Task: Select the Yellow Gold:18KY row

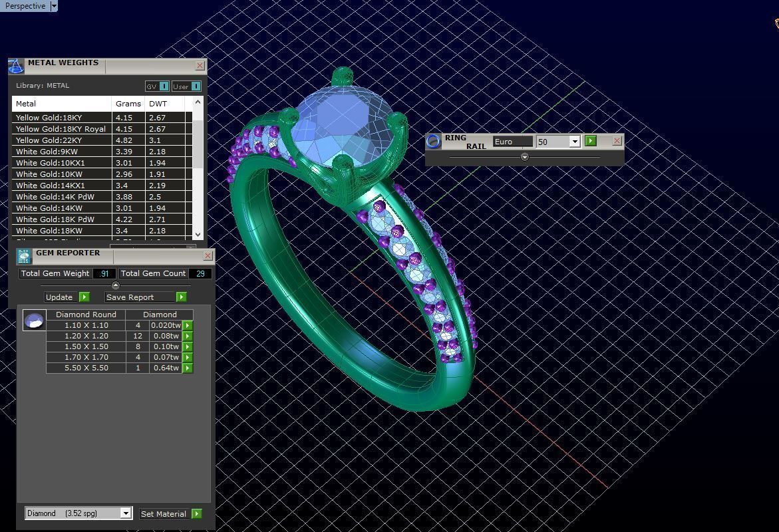Action: point(102,118)
